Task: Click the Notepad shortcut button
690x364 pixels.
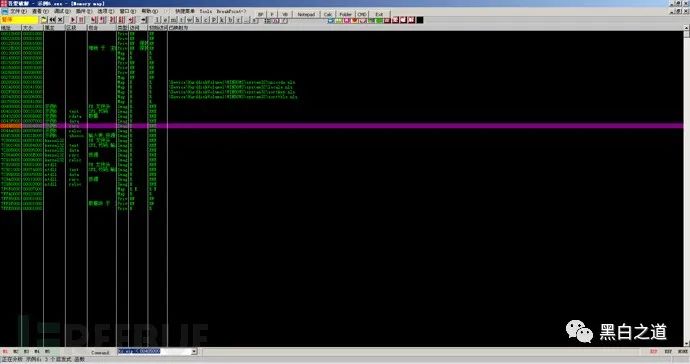Action: point(306,14)
